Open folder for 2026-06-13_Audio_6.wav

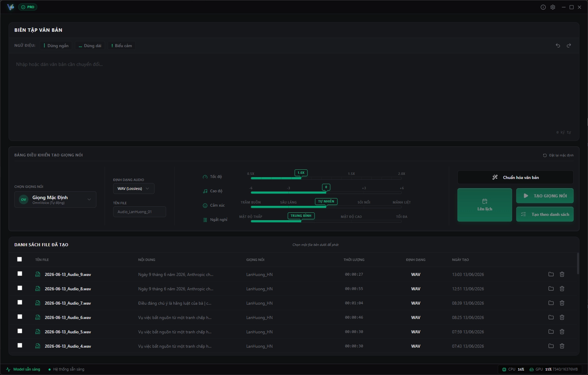pyautogui.click(x=551, y=317)
